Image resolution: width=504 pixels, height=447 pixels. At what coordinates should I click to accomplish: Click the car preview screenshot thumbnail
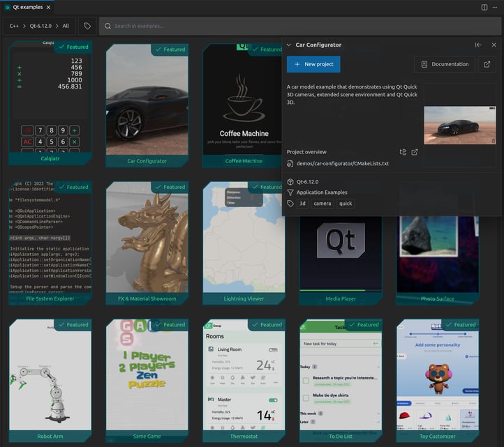[459, 126]
